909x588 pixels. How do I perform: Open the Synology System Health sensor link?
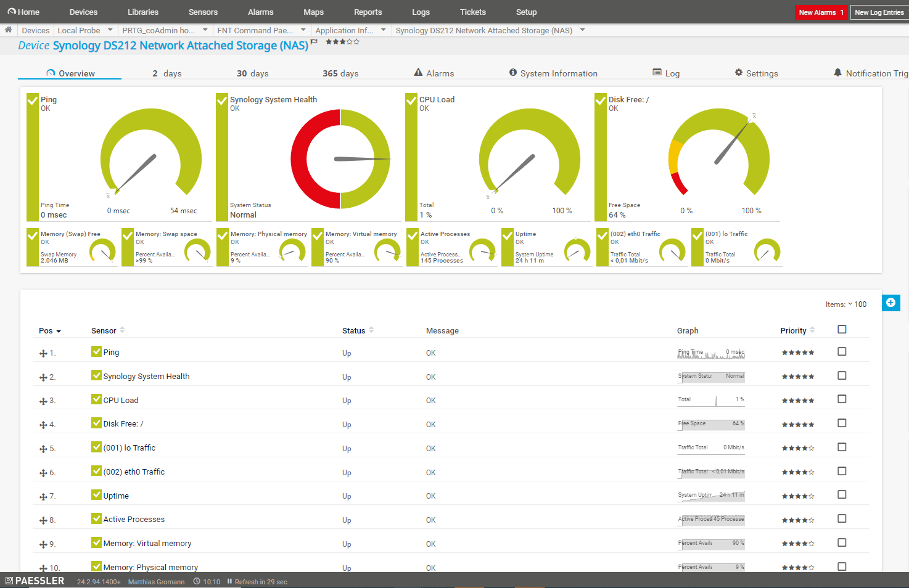(146, 376)
